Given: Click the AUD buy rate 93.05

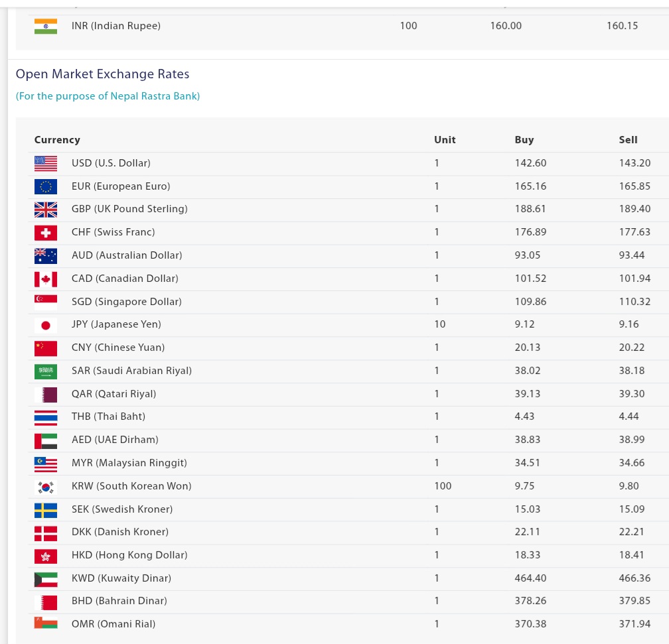Looking at the screenshot, I should pos(528,255).
